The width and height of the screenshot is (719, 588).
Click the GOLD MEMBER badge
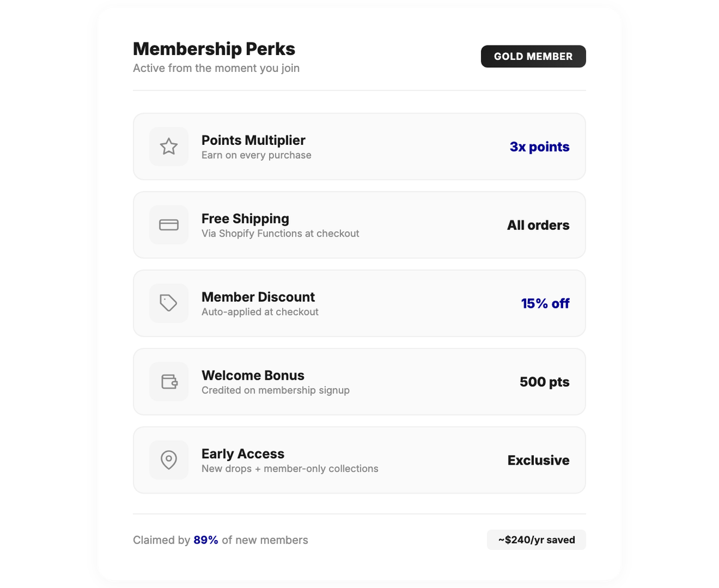click(x=533, y=56)
